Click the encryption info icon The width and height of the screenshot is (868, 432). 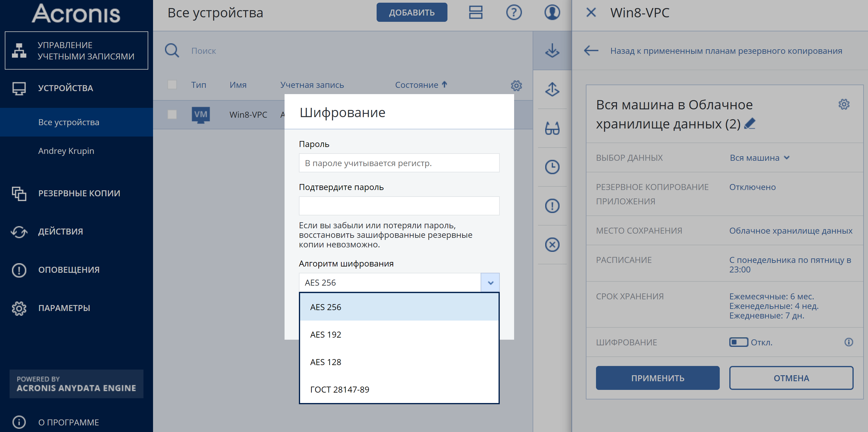[x=849, y=342]
